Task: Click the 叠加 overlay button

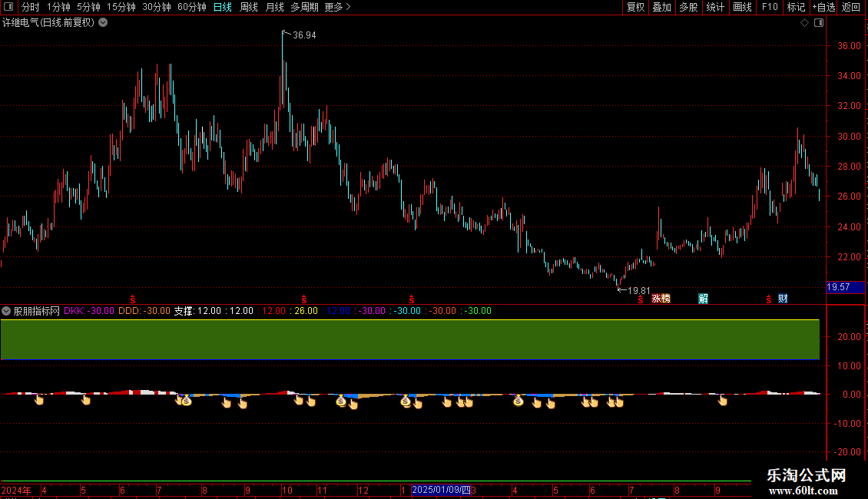Action: tap(662, 7)
